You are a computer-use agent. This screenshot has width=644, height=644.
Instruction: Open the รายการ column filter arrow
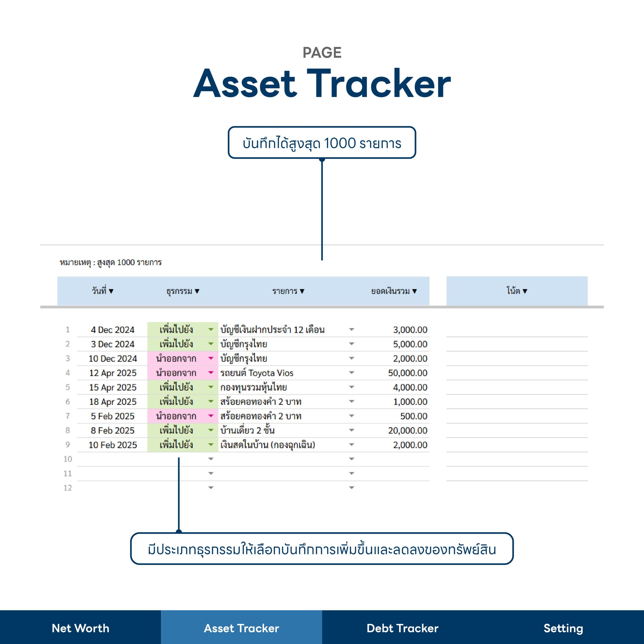(302, 291)
